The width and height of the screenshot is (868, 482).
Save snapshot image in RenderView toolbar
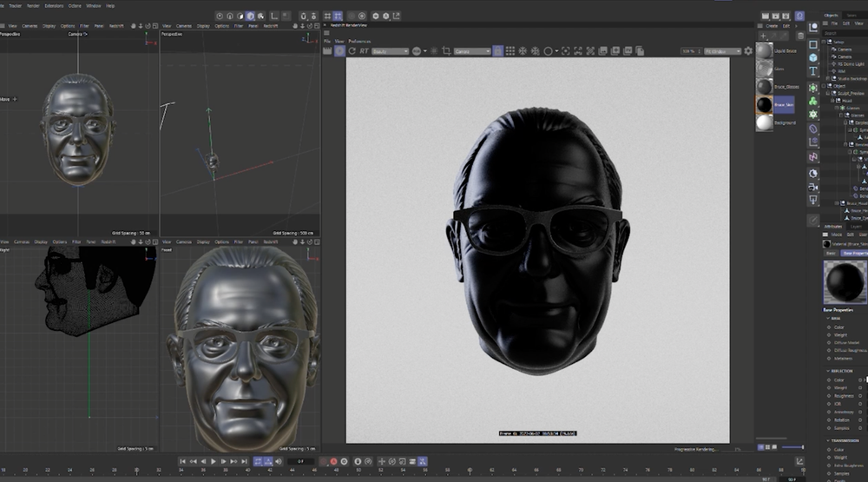pos(603,51)
